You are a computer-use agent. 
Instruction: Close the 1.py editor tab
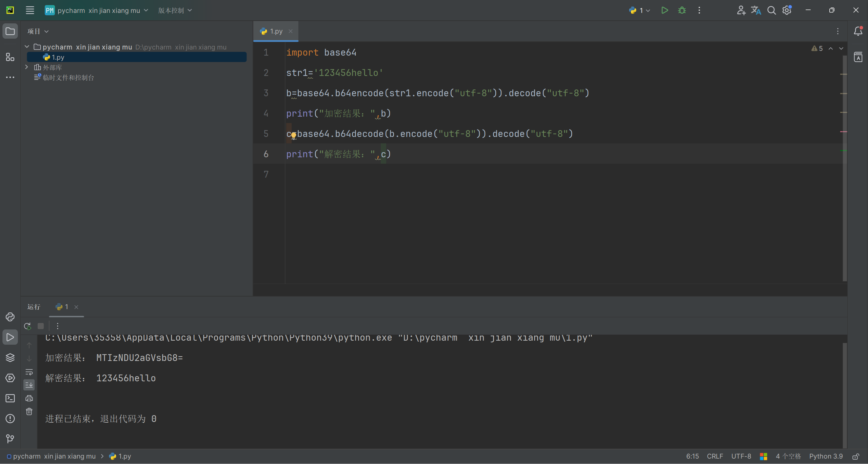(x=291, y=31)
